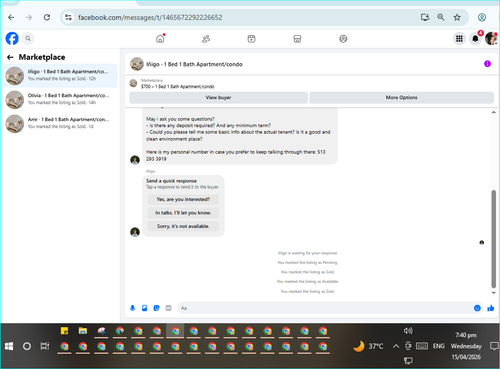Open the Video tab in Facebook navigation
500x369 pixels.
(x=251, y=39)
